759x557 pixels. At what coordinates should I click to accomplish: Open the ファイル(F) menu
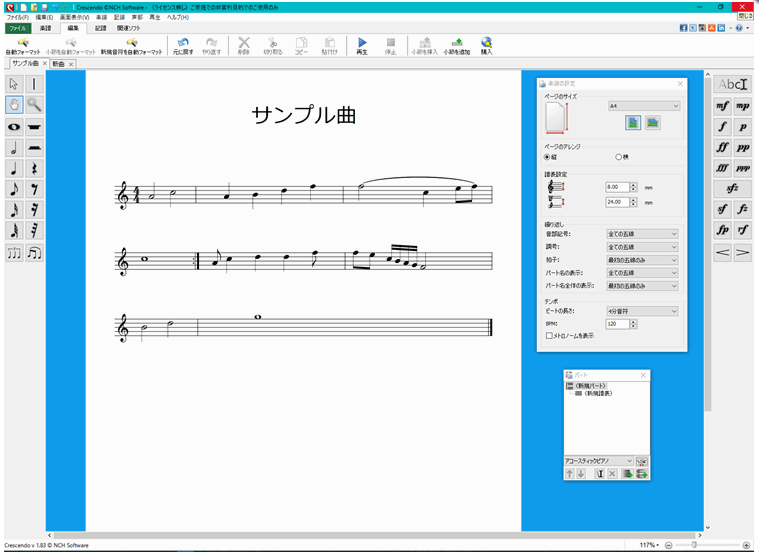click(17, 17)
